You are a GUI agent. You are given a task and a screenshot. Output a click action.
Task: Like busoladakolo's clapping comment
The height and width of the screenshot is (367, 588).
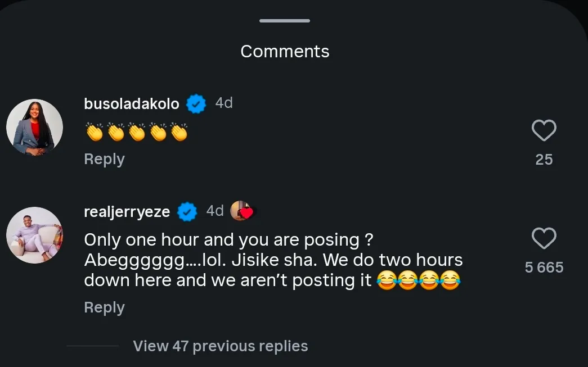coord(544,131)
